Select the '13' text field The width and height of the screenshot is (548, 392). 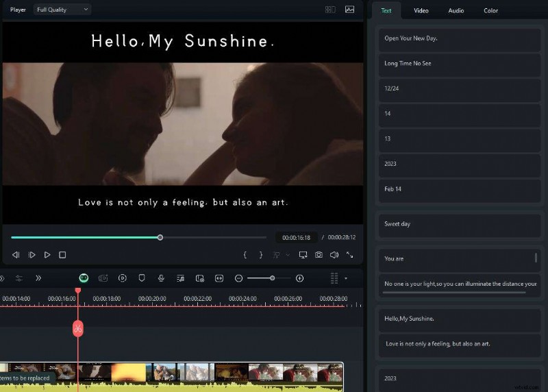click(460, 140)
